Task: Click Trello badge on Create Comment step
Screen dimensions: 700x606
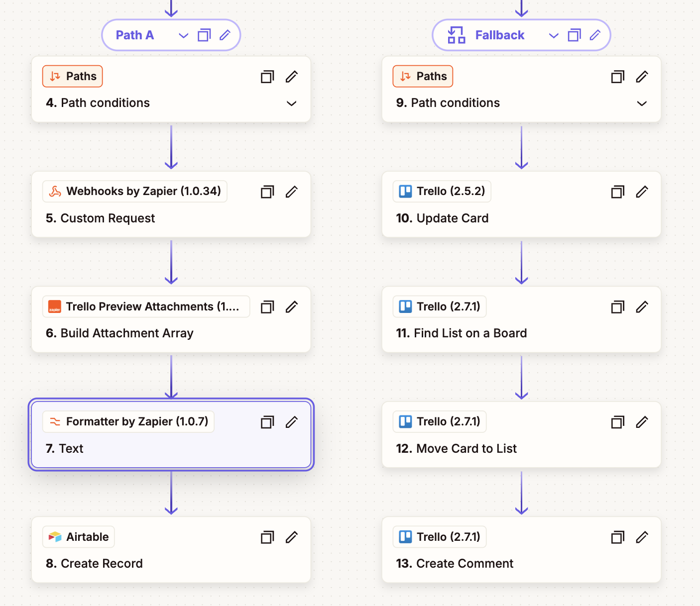Action: [440, 537]
